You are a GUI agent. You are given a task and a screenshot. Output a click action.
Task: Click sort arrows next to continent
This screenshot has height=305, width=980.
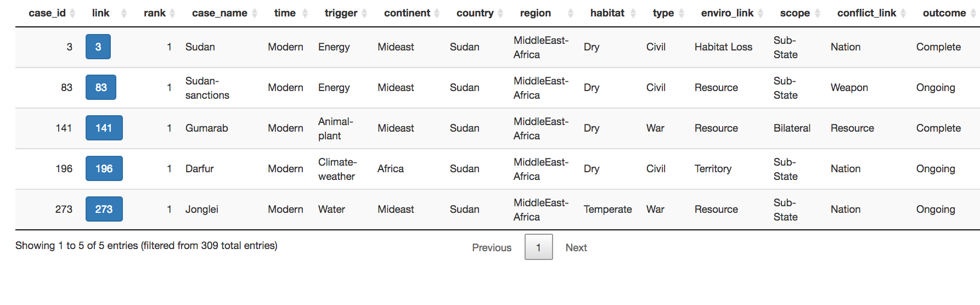point(437,13)
